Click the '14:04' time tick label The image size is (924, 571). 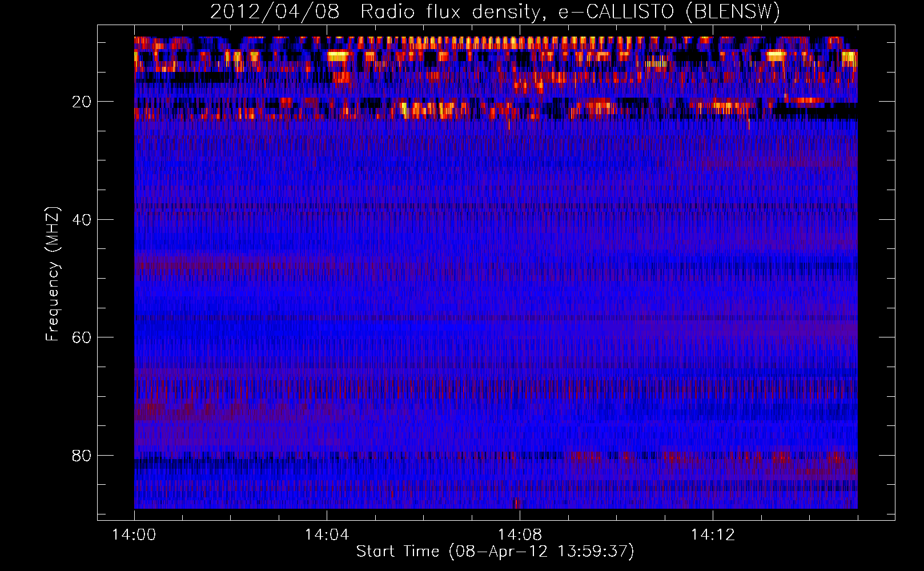[327, 535]
